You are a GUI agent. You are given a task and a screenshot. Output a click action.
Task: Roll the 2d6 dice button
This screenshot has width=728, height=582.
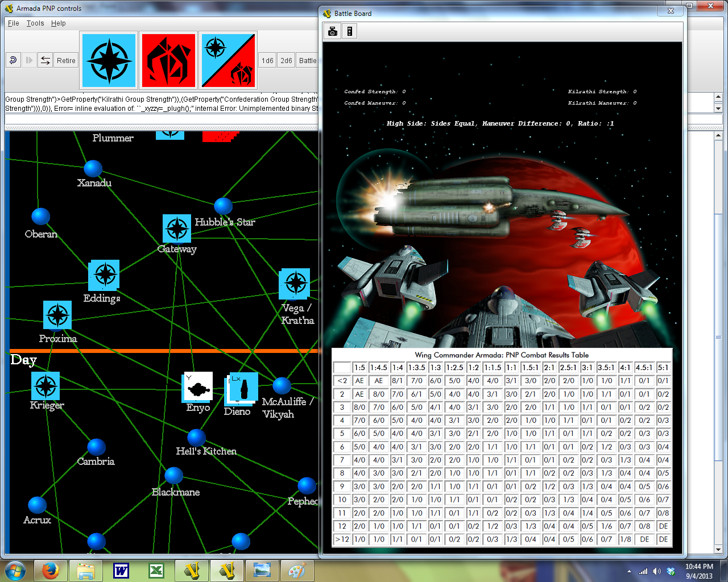pos(286,60)
